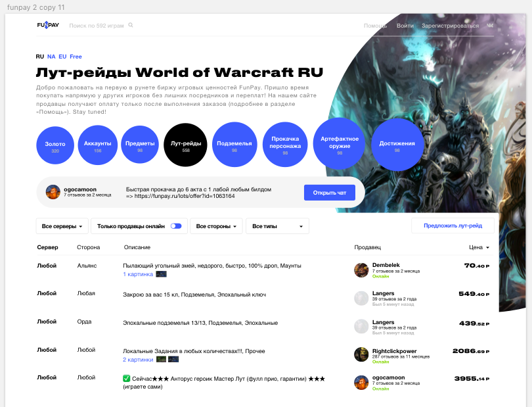
Task: Select the Free region tab
Action: point(76,57)
